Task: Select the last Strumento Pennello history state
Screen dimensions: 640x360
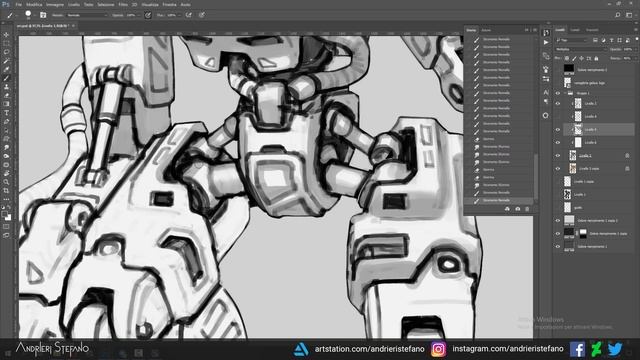Action: tap(499, 200)
